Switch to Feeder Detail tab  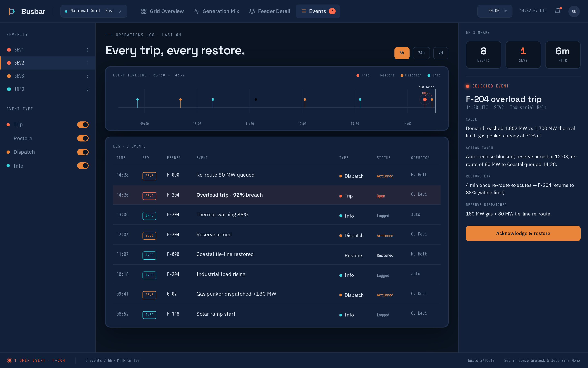(x=270, y=11)
